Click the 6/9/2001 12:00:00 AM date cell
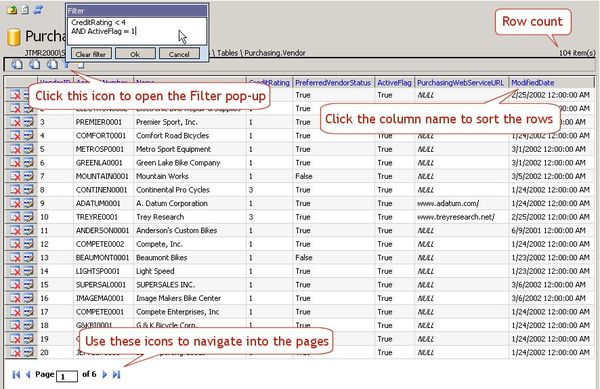 pyautogui.click(x=548, y=231)
